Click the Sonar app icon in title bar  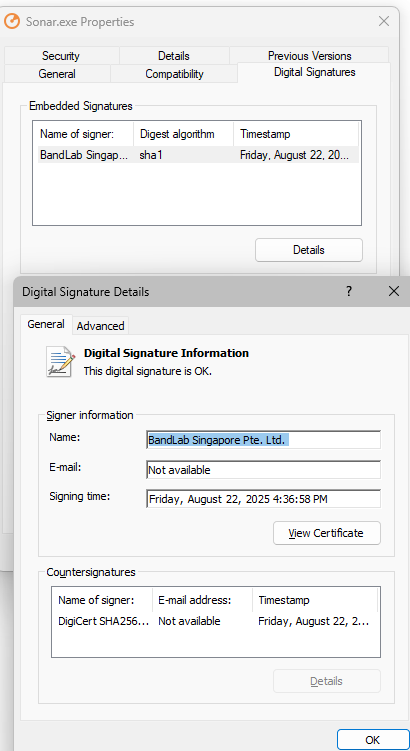12,22
